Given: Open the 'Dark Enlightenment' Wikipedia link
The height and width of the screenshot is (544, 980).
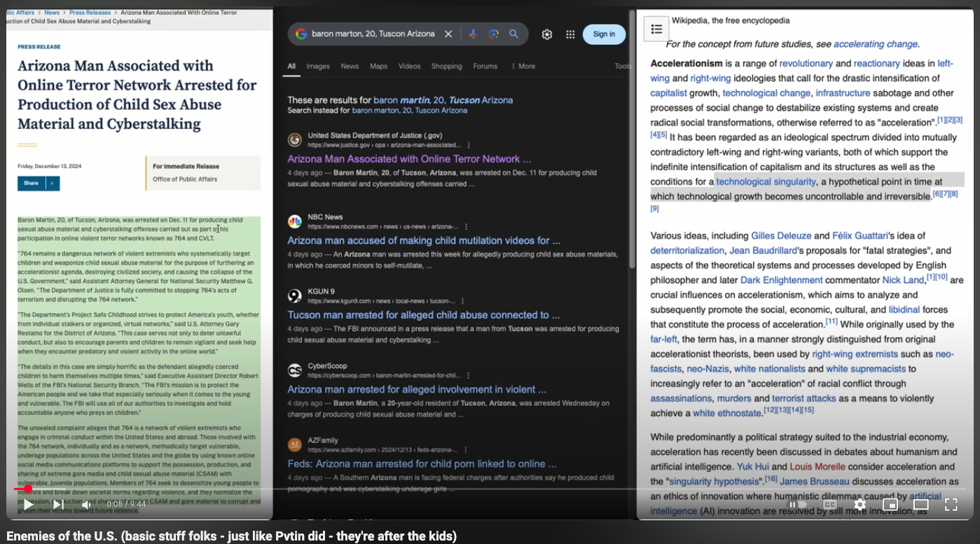Looking at the screenshot, I should (x=782, y=280).
